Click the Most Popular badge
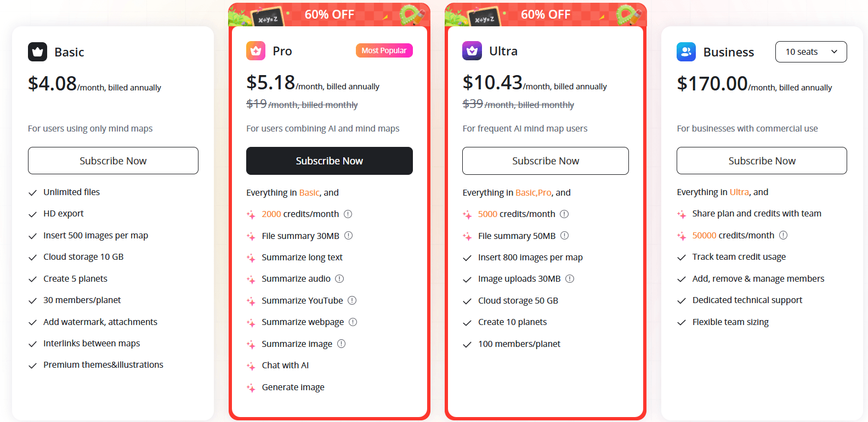The height and width of the screenshot is (422, 868). click(x=384, y=50)
